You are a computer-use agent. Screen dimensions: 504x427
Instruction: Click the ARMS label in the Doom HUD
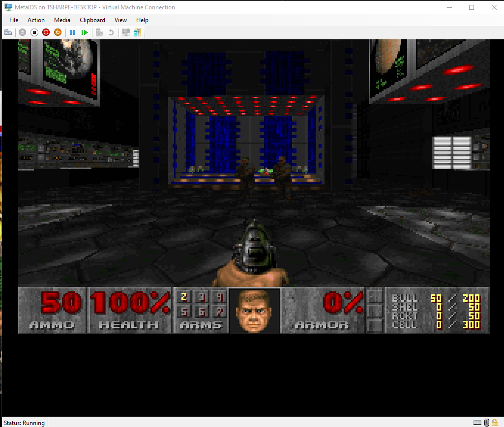coord(201,325)
